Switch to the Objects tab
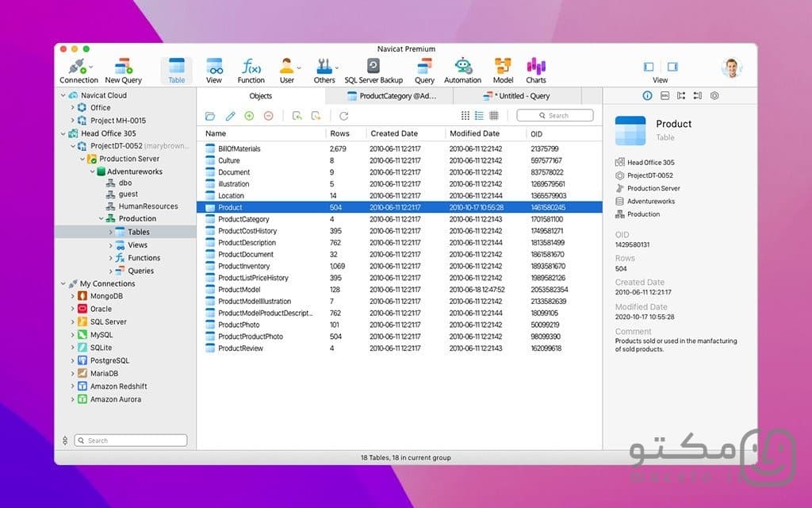 (x=260, y=96)
